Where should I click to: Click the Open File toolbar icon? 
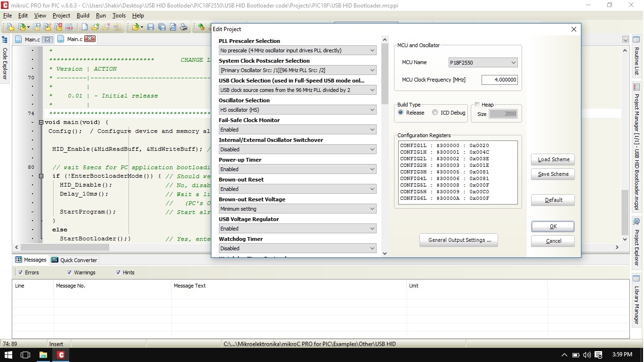pyautogui.click(x=136, y=27)
